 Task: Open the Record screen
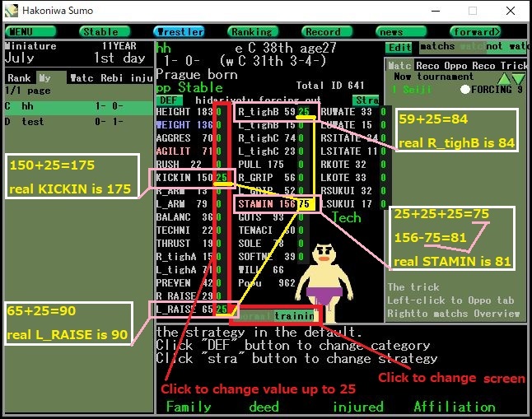point(323,32)
